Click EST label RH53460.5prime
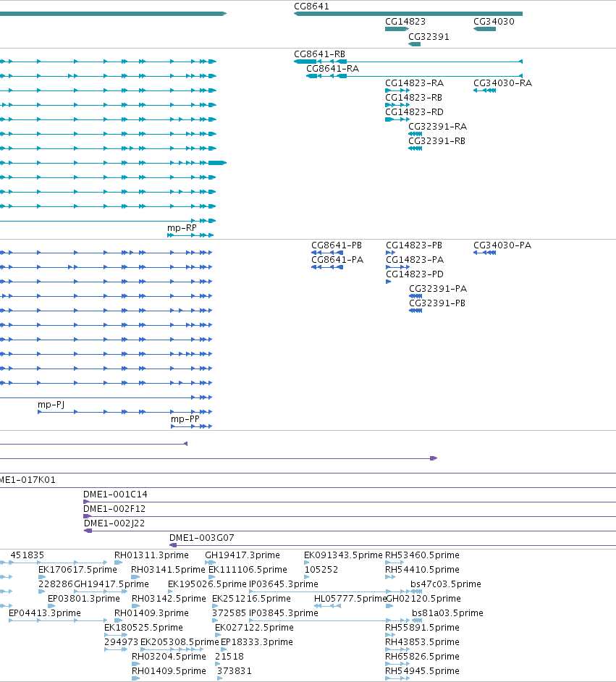Screen dimensions: 616x682 click(x=422, y=555)
